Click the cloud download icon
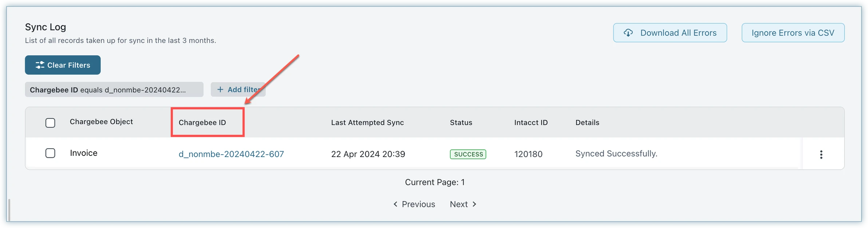The image size is (868, 228). pos(628,33)
